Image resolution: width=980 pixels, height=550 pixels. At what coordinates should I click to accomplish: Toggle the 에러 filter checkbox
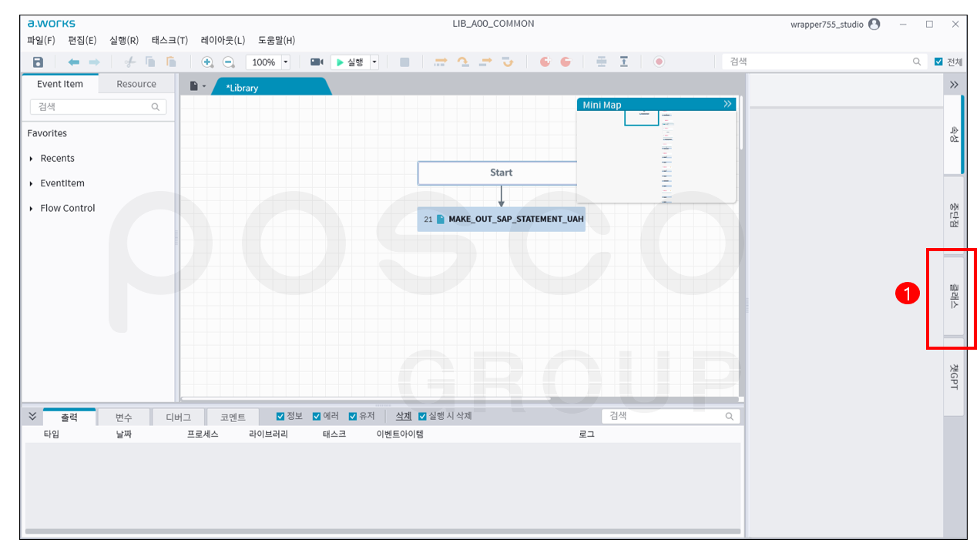tap(317, 417)
